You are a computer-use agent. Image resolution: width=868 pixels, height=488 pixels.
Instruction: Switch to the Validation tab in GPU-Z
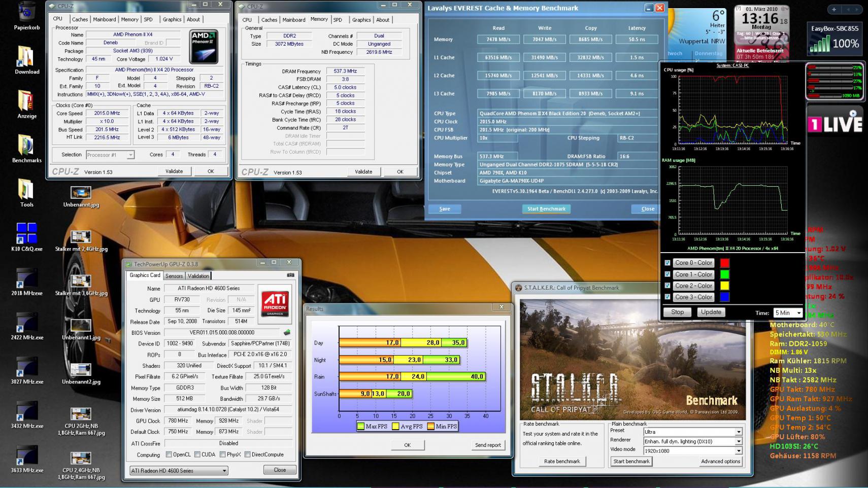pyautogui.click(x=198, y=276)
